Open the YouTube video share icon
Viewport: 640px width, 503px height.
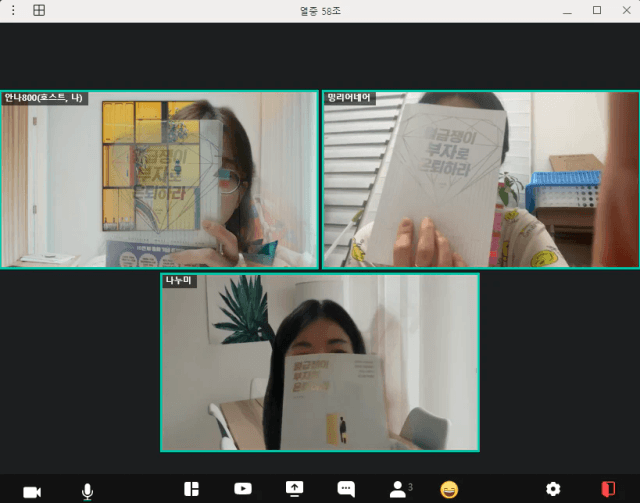click(243, 489)
